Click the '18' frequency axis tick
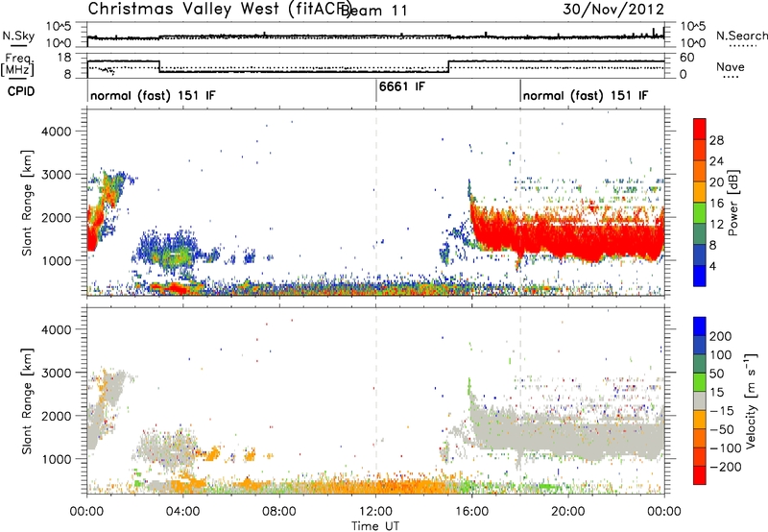The image size is (768, 532). [x=65, y=58]
